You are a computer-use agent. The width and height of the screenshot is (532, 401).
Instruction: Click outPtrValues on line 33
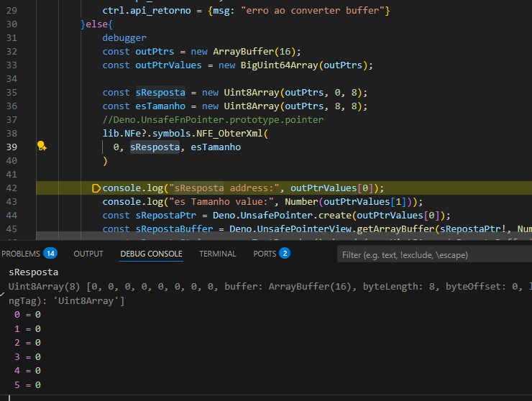coord(169,65)
